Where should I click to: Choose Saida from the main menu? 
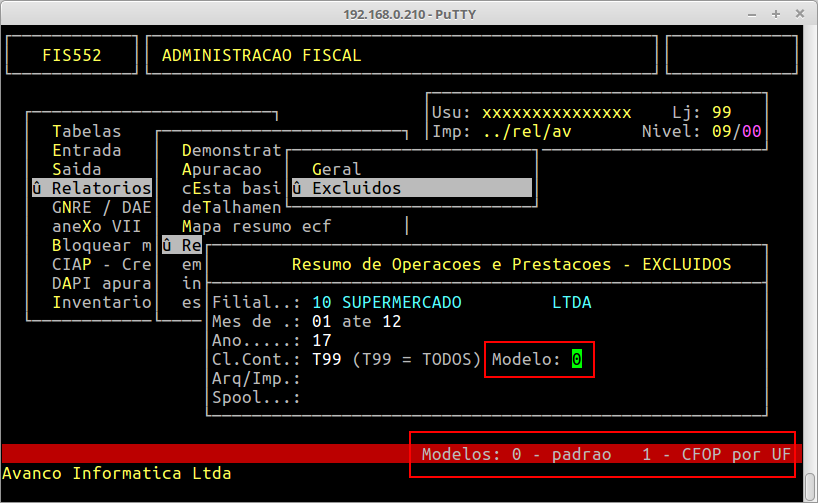click(76, 169)
